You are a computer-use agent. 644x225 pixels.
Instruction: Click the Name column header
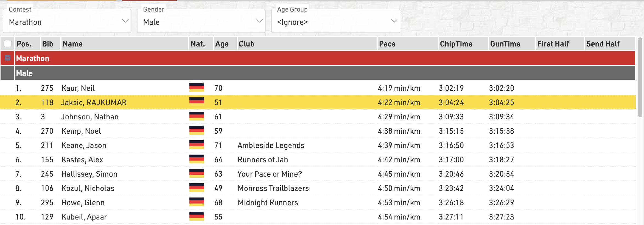pos(72,44)
